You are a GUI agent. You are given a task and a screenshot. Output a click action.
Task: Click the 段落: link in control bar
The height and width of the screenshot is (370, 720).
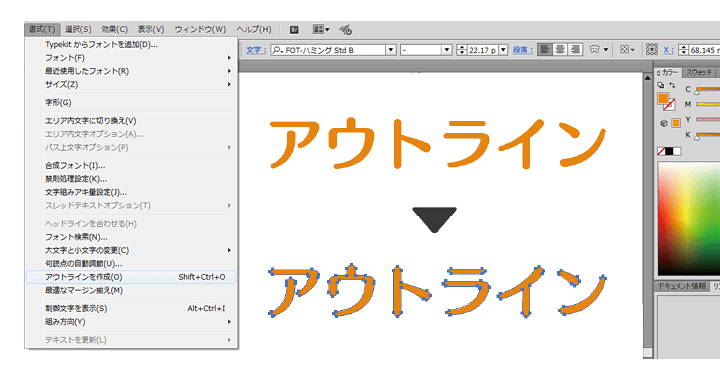[x=523, y=50]
